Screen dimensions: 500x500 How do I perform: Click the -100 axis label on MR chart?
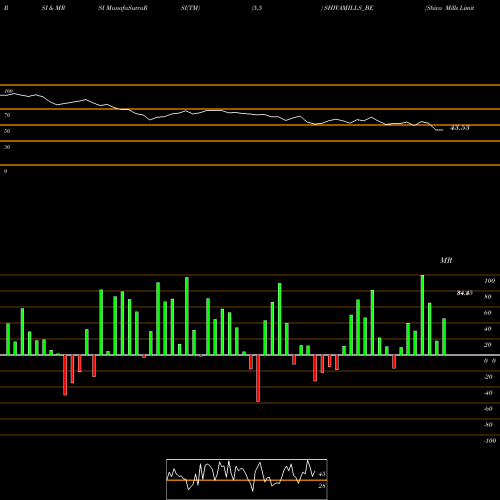[x=490, y=441]
